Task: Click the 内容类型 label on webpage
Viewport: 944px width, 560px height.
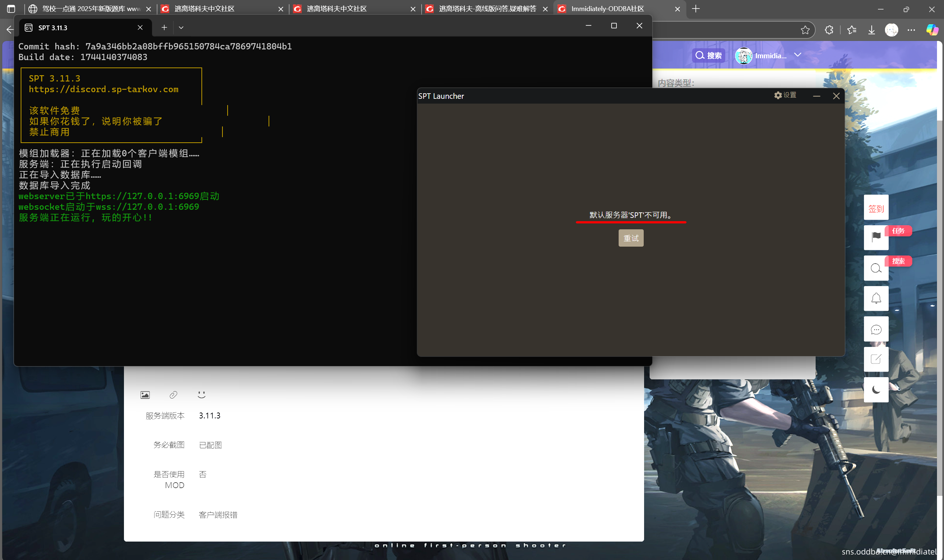Action: (x=675, y=83)
